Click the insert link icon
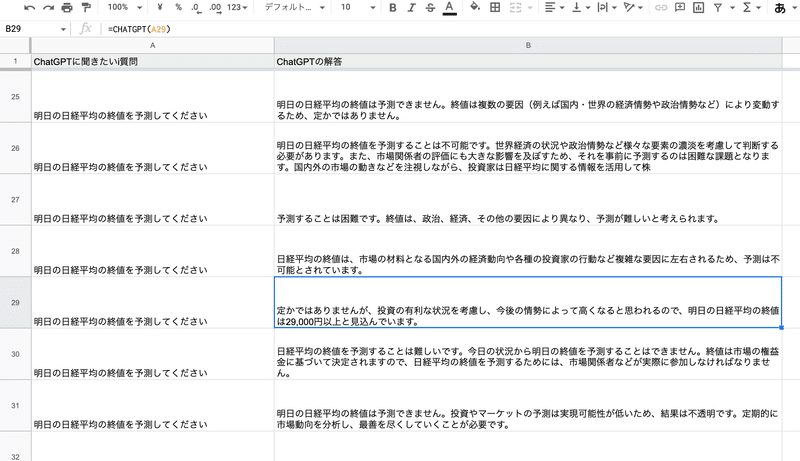The image size is (800, 461). pos(661,8)
